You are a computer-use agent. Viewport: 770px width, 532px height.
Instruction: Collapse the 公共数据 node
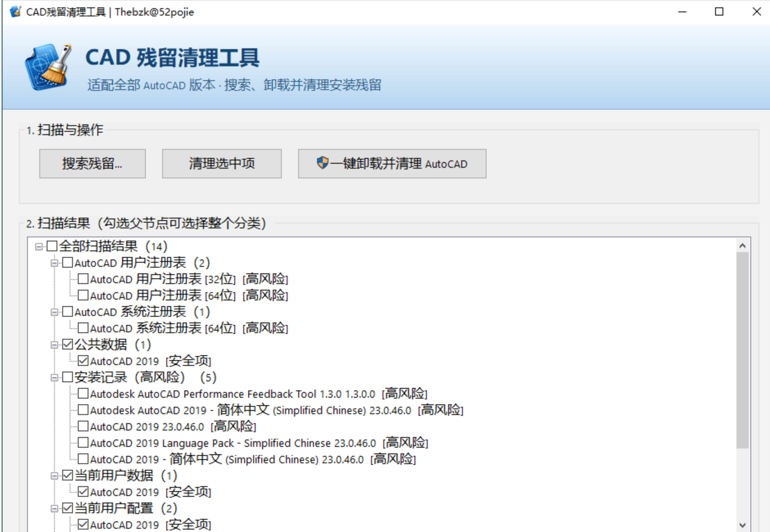(54, 345)
